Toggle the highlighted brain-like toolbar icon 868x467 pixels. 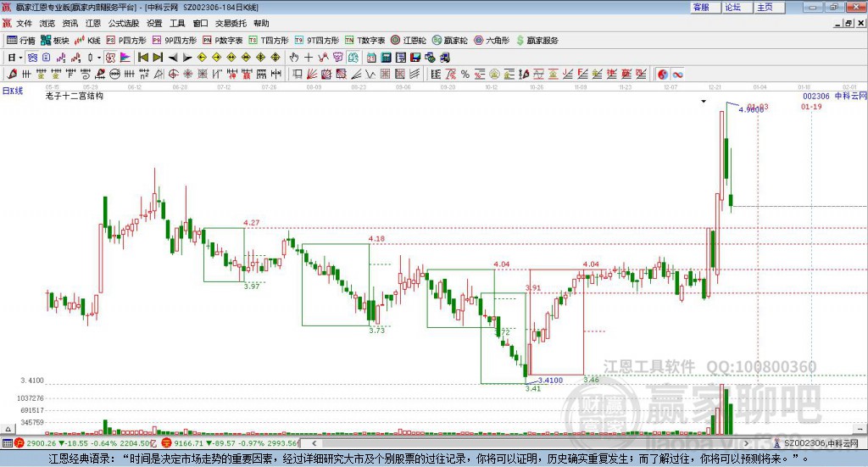[353, 58]
